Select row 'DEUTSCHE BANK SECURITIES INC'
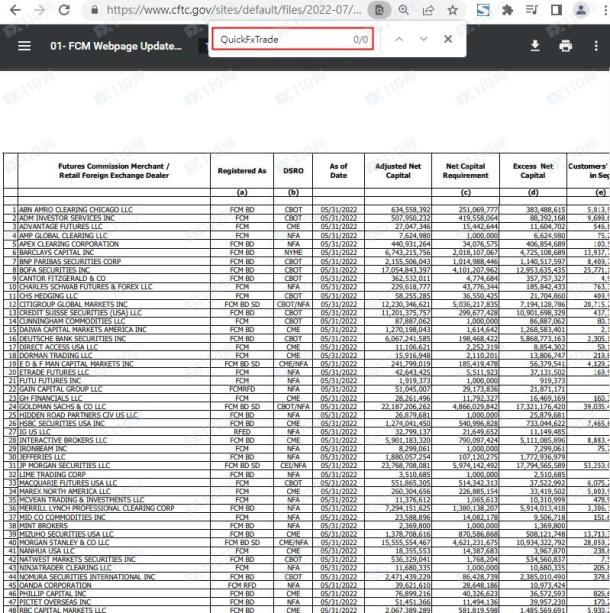The width and height of the screenshot is (610, 613). 307,339
